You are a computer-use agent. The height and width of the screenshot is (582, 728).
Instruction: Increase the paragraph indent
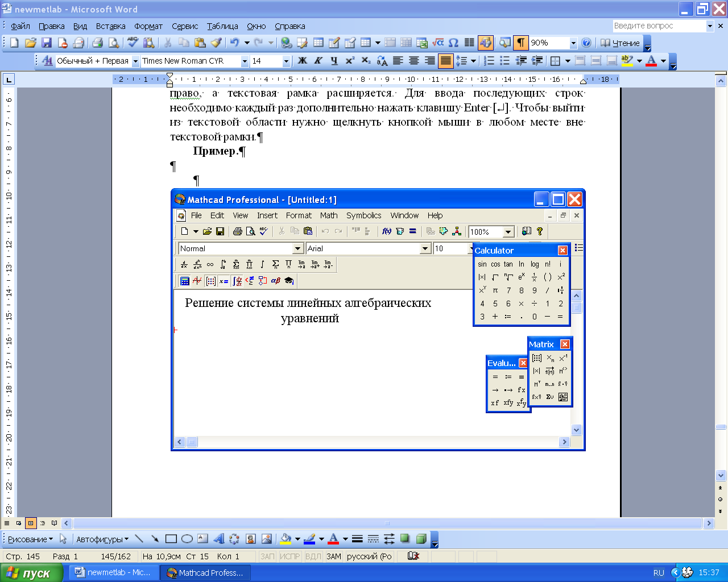tap(537, 60)
